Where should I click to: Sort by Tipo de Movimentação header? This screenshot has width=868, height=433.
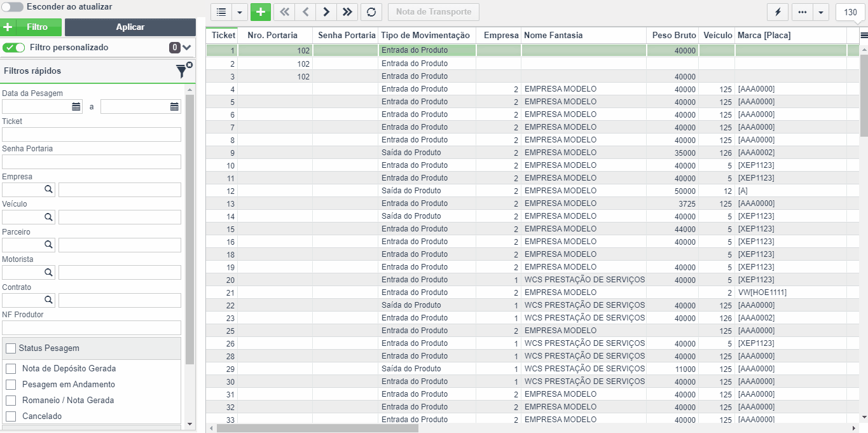tap(425, 36)
